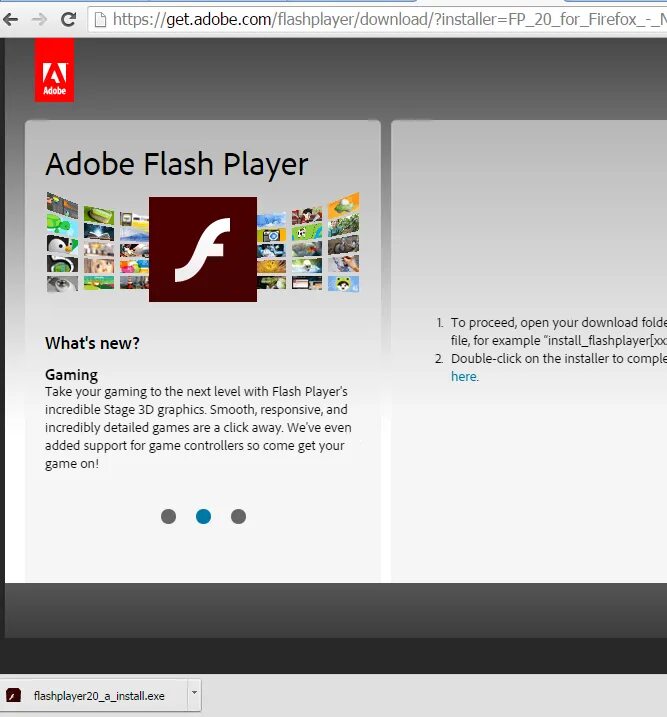Select the first carousel dot
Viewport: 667px width, 717px height.
click(168, 517)
